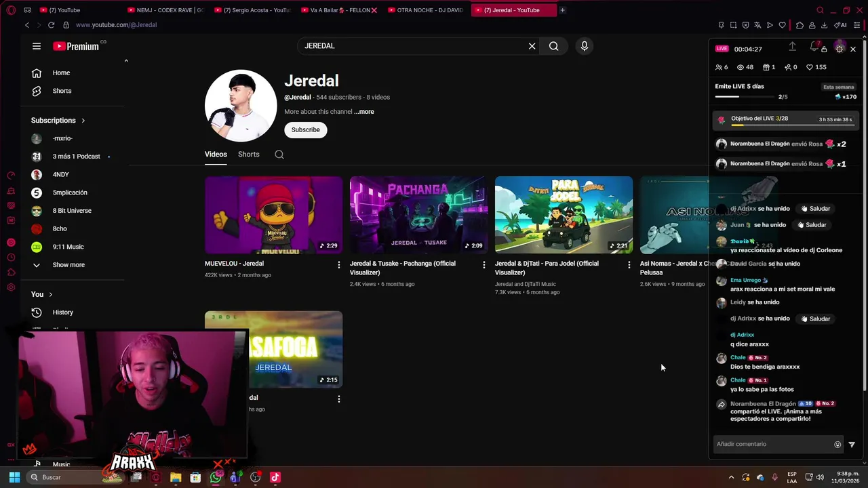Open WhatsApp from the taskbar
The height and width of the screenshot is (488, 868).
tap(216, 477)
